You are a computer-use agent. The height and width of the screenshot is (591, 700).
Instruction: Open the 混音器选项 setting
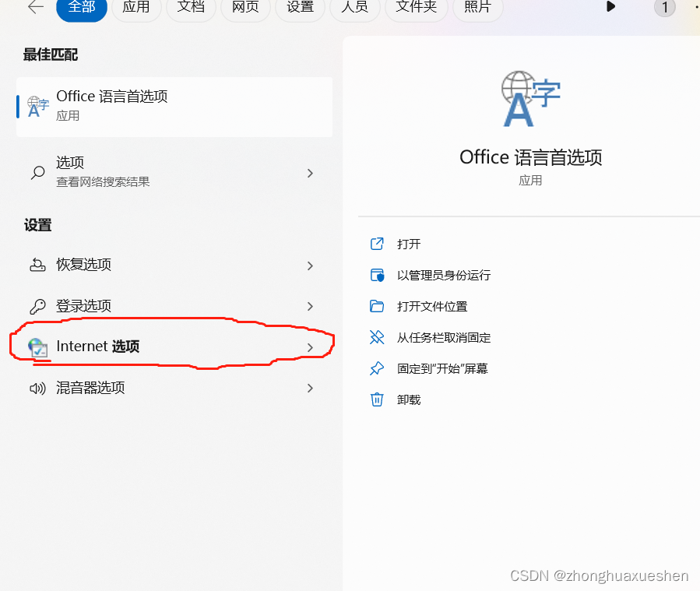[174, 388]
